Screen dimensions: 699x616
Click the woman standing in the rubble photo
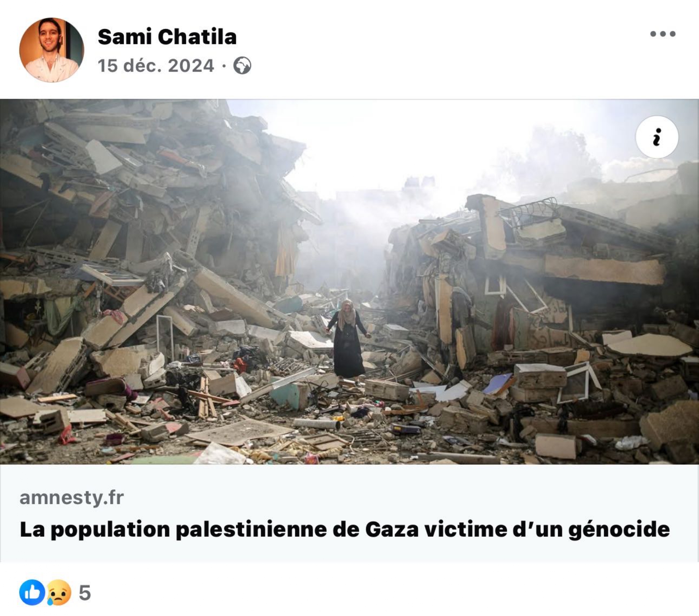tap(347, 339)
